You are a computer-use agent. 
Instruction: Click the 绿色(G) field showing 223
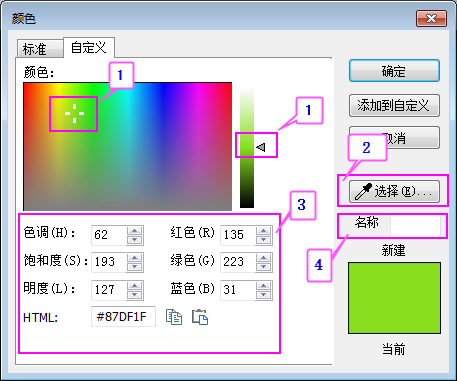(238, 262)
